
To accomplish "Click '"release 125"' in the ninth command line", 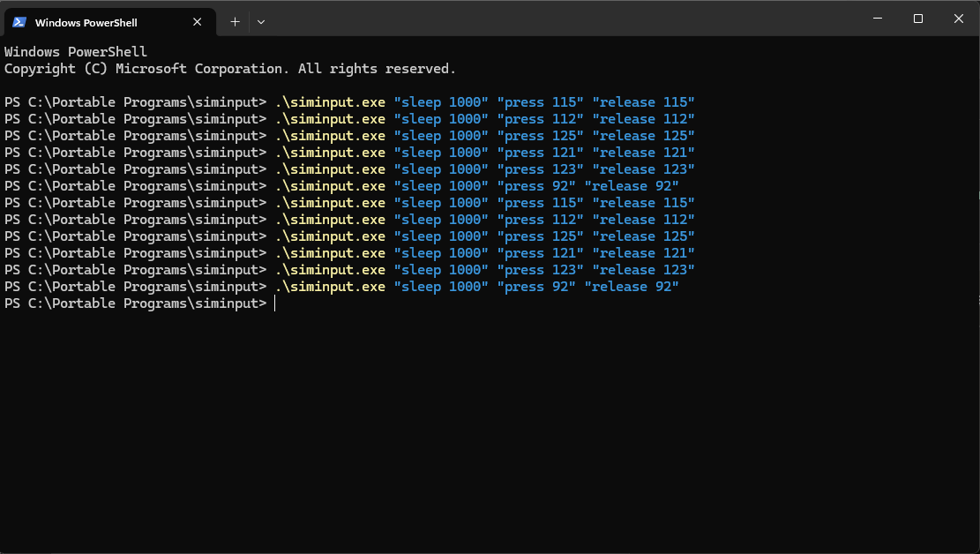I will coord(643,236).
